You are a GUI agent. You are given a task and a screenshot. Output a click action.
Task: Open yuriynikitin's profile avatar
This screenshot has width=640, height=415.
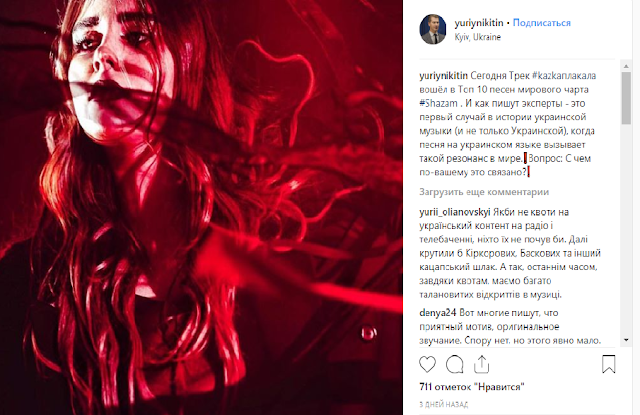pos(433,29)
